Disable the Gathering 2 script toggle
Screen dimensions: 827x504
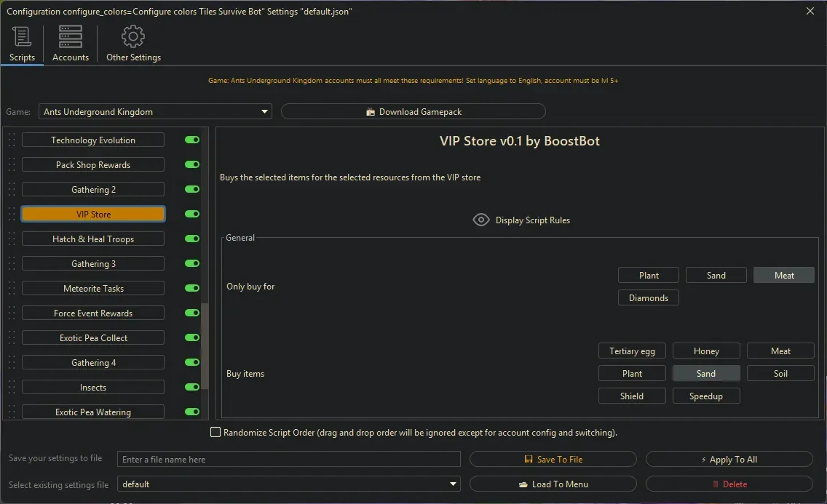[x=192, y=189]
